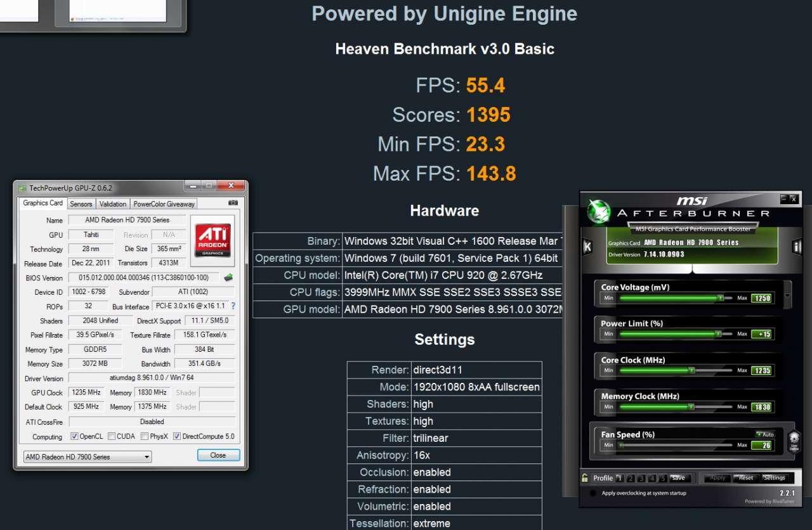
Task: Switch to the Validation tab
Action: (113, 204)
